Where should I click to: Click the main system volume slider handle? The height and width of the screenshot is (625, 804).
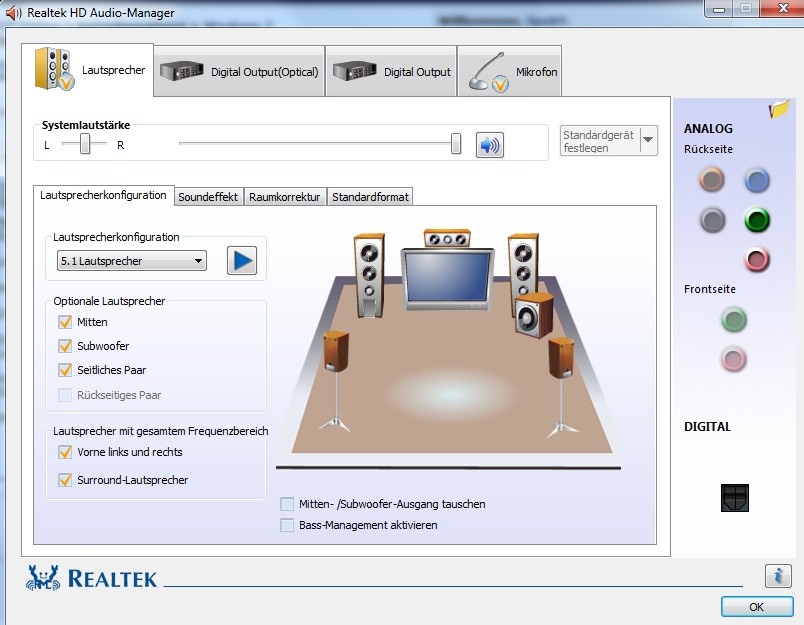(456, 144)
